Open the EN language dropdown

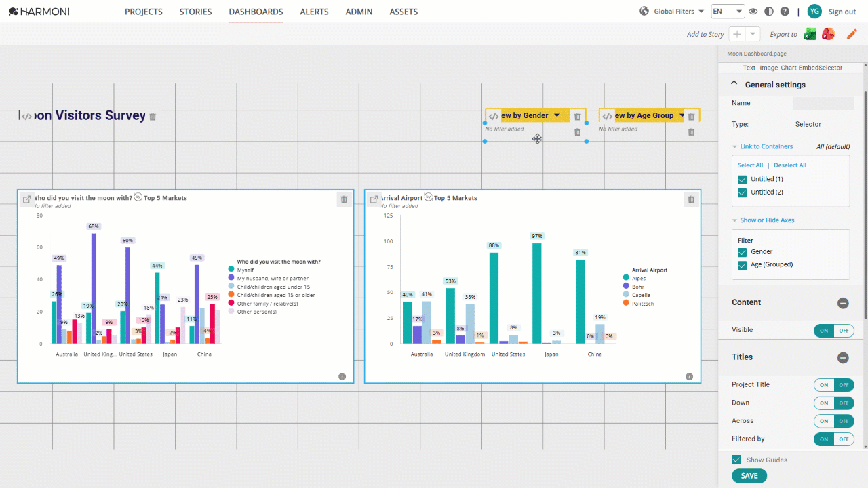(727, 12)
